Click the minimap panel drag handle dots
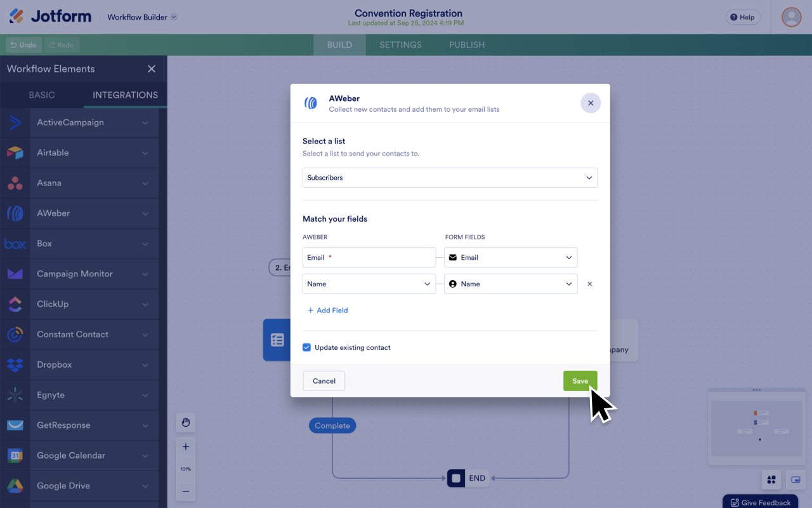 [756, 390]
